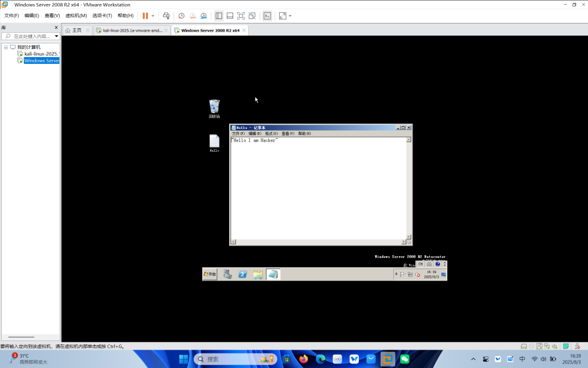Image resolution: width=588 pixels, height=368 pixels.
Task: Toggle the library sidebar panel display
Action: [219, 16]
